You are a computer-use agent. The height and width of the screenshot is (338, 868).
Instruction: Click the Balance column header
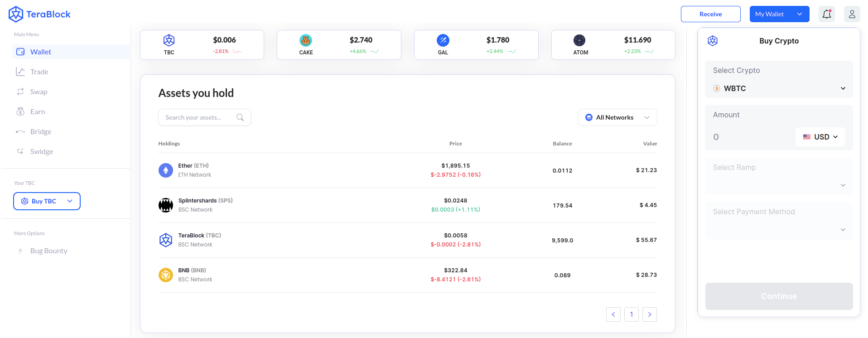click(x=563, y=144)
